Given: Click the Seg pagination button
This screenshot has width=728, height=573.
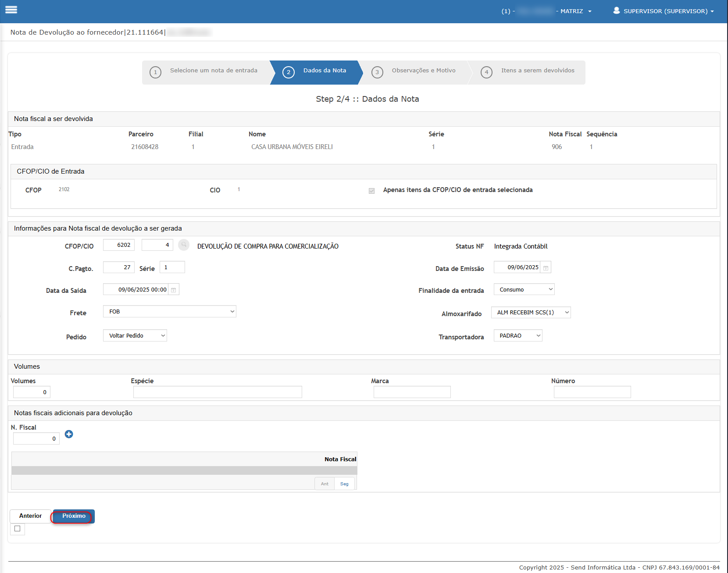Looking at the screenshot, I should [344, 484].
